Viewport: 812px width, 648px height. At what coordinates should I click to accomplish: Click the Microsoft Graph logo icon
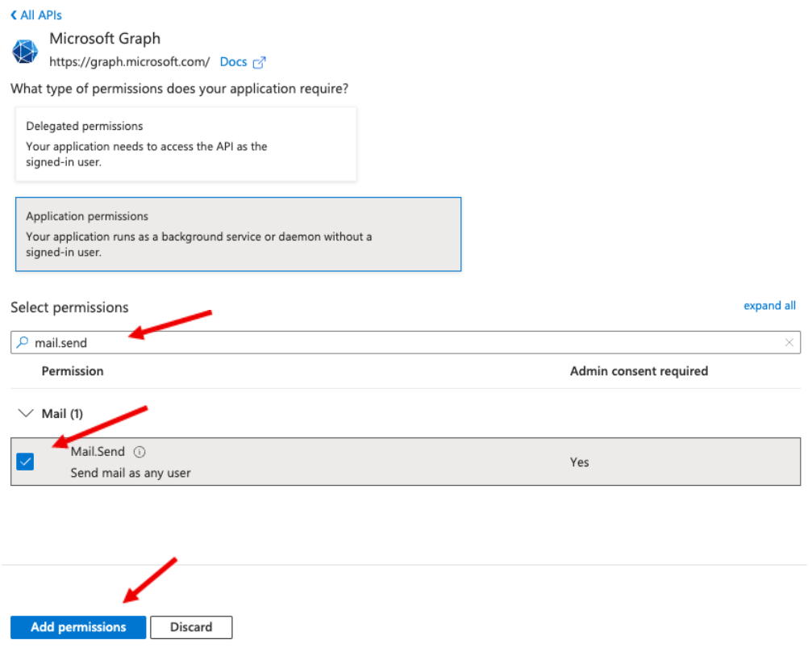pyautogui.click(x=25, y=52)
